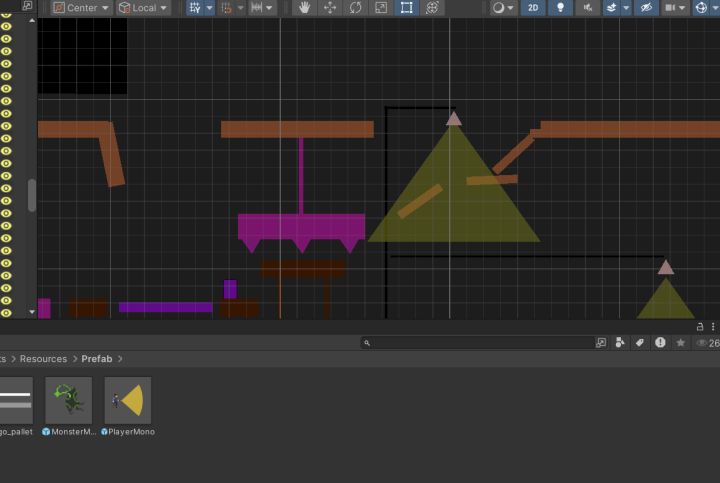Click the hierarchy vertical scrollbar handle
Viewport: 720px width, 483px height.
pyautogui.click(x=32, y=195)
